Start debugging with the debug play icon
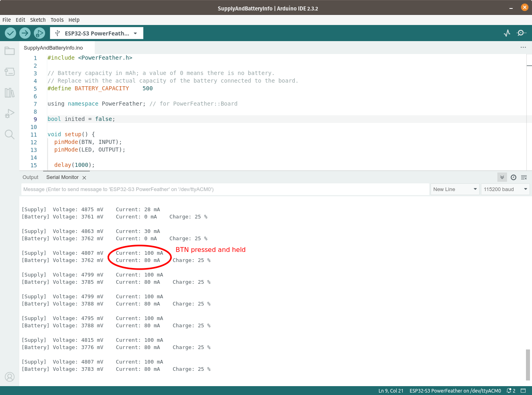Viewport: 532px width, 395px height. click(39, 33)
